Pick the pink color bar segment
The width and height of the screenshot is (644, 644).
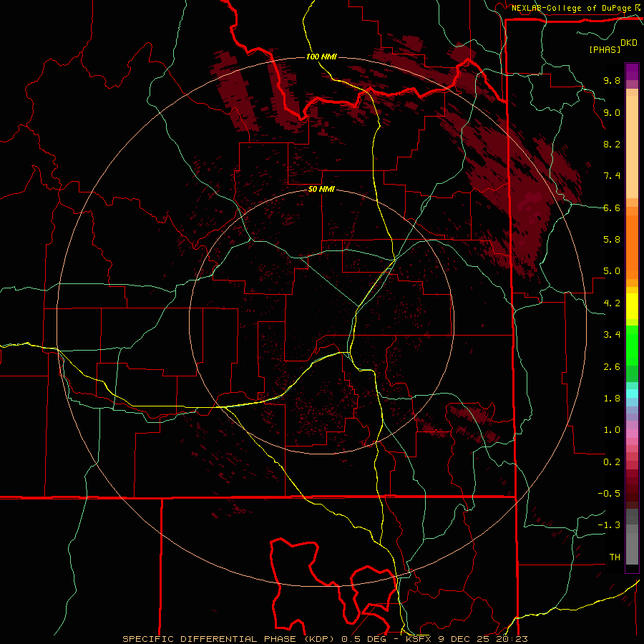(632, 434)
